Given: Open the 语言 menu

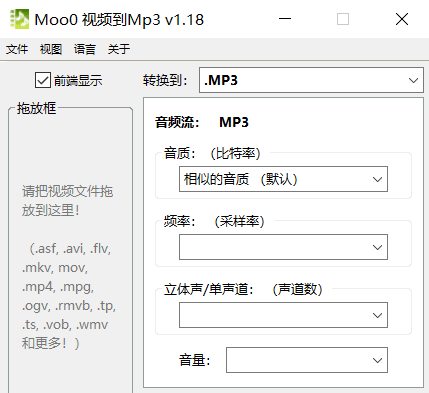Looking at the screenshot, I should click(85, 49).
